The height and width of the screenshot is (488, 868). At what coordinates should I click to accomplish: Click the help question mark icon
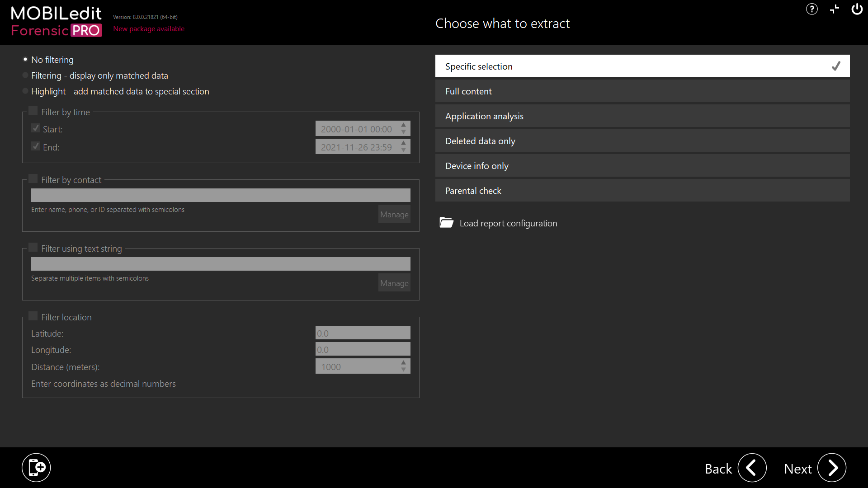[811, 9]
